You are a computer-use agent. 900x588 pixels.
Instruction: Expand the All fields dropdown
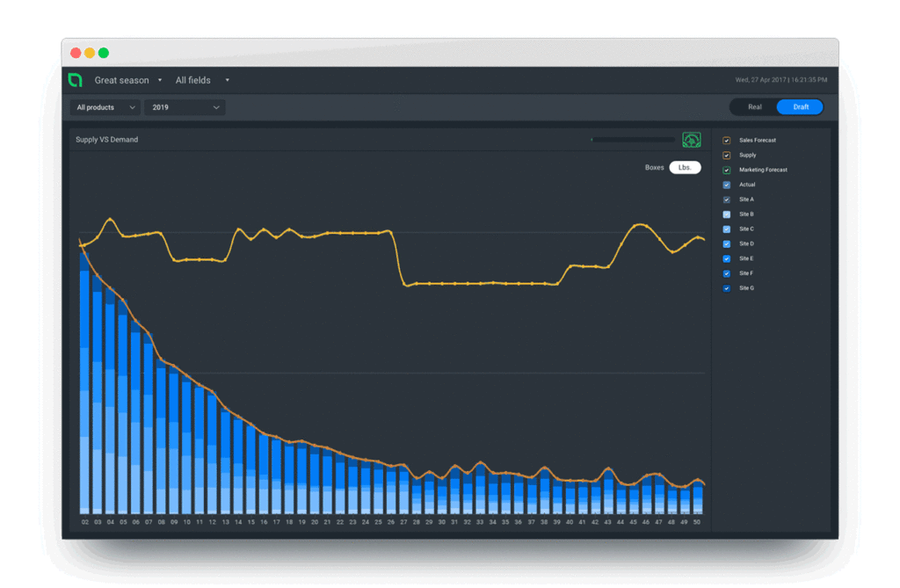pos(202,81)
